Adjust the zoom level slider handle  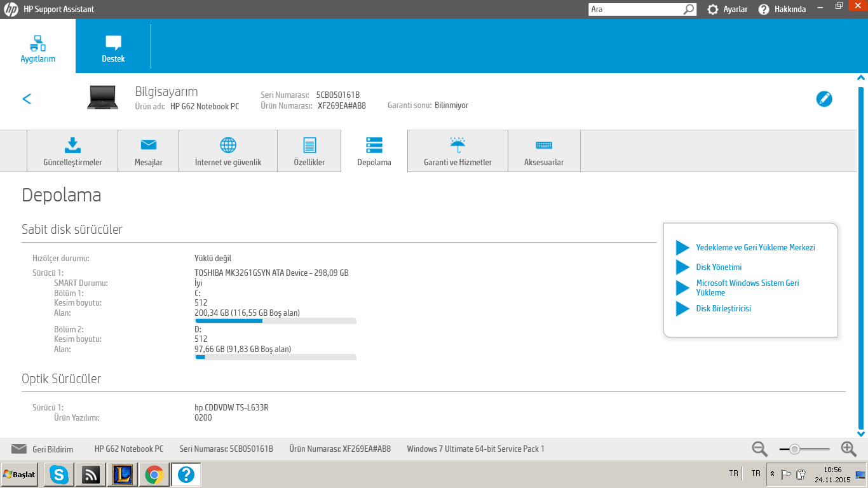[x=794, y=449]
